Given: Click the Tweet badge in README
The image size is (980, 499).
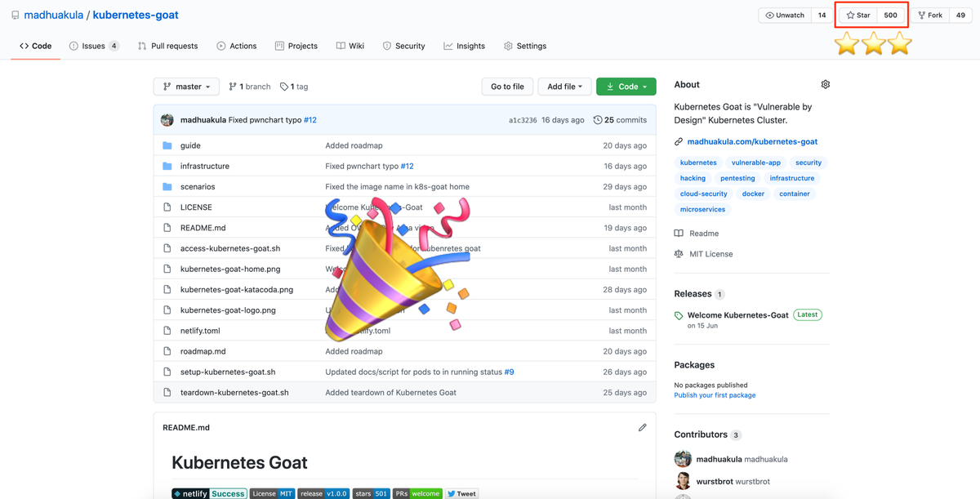Looking at the screenshot, I should coord(462,493).
